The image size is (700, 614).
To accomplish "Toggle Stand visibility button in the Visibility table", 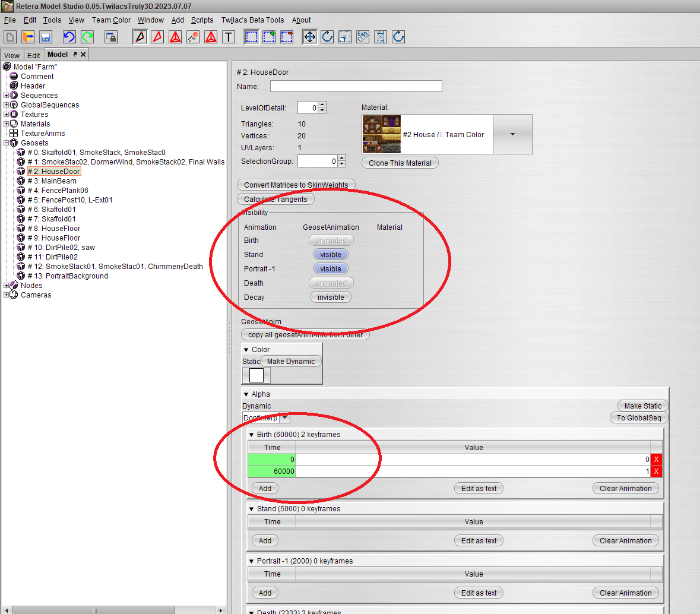I will (331, 255).
